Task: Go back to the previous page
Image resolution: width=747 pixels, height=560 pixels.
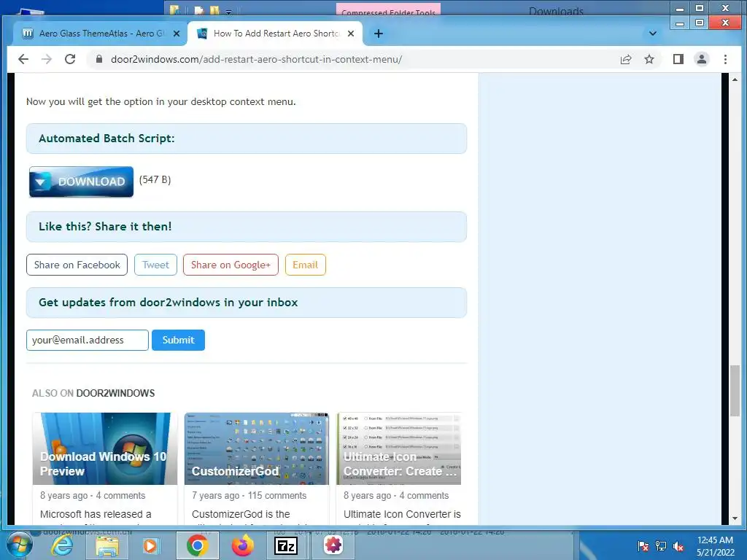Action: pyautogui.click(x=23, y=59)
